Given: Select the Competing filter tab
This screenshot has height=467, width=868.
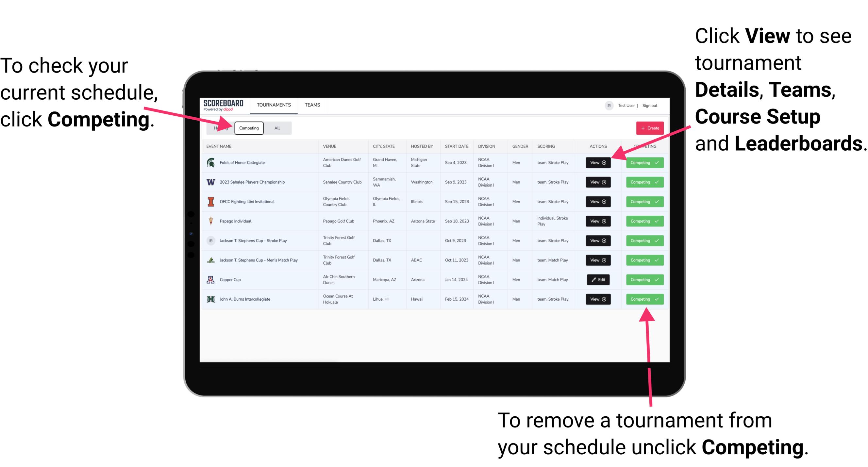Looking at the screenshot, I should click(248, 128).
